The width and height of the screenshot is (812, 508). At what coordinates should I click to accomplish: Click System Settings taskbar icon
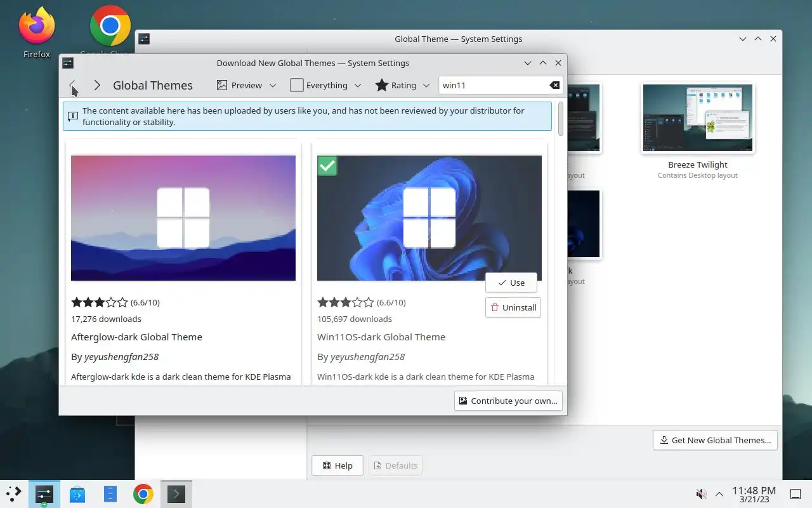coord(44,494)
